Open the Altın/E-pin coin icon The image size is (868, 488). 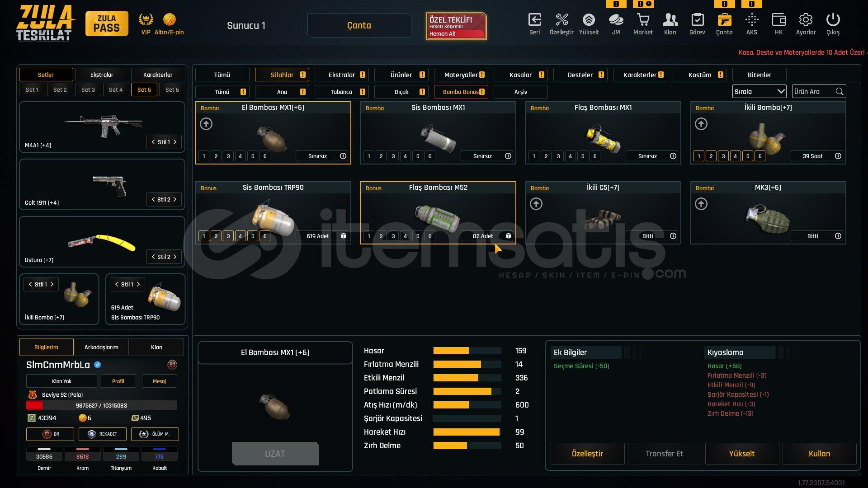(x=169, y=19)
